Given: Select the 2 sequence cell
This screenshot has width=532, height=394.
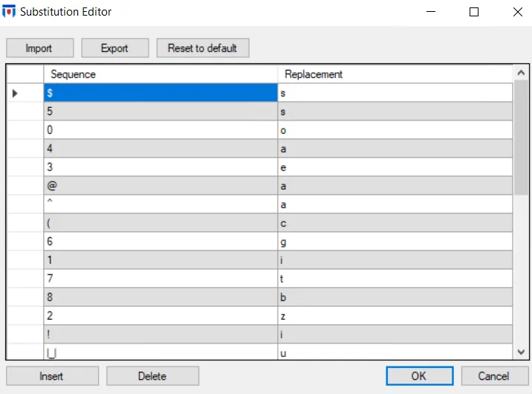Looking at the screenshot, I should click(x=160, y=316).
